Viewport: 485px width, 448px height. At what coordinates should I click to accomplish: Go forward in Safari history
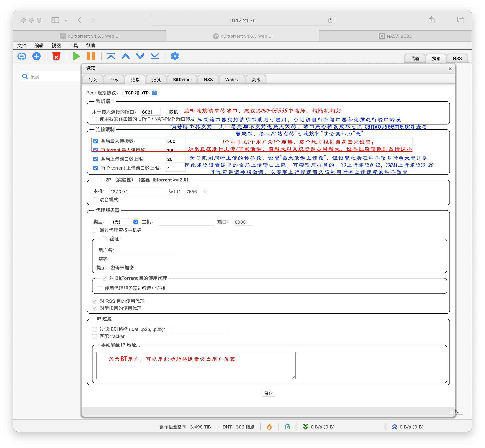click(93, 20)
